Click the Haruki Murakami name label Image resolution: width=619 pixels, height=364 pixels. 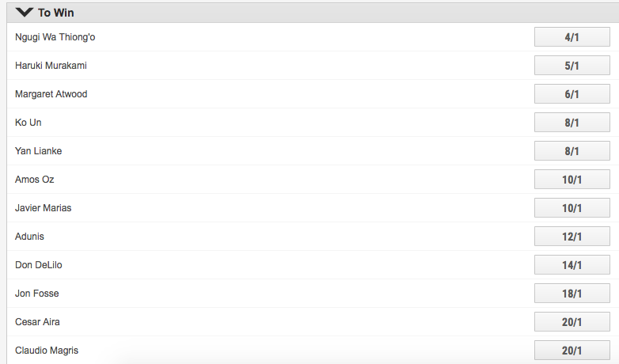tap(51, 66)
